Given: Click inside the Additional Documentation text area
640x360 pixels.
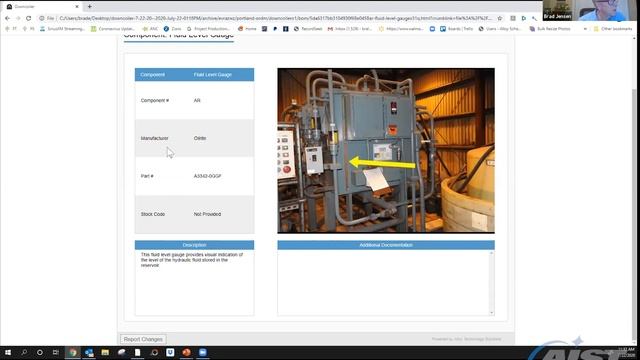Looking at the screenshot, I should pyautogui.click(x=383, y=282).
